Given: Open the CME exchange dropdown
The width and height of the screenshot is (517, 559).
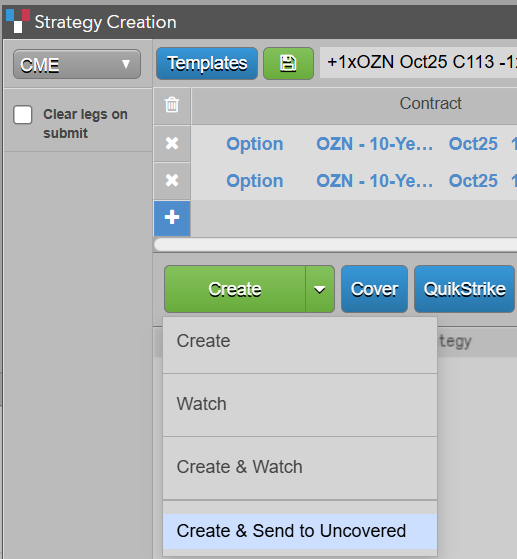Looking at the screenshot, I should pos(77,64).
